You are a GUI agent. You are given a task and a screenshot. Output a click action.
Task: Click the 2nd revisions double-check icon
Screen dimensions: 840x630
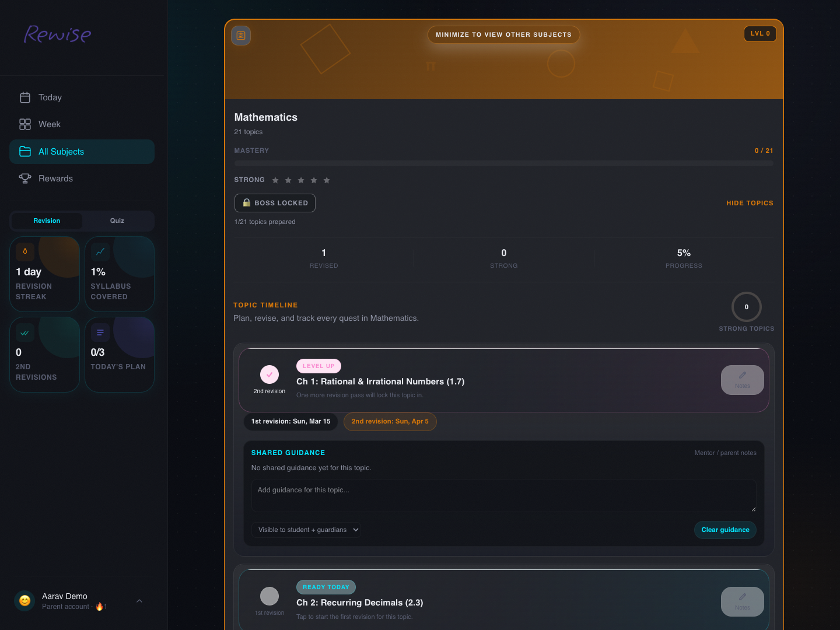pos(25,332)
